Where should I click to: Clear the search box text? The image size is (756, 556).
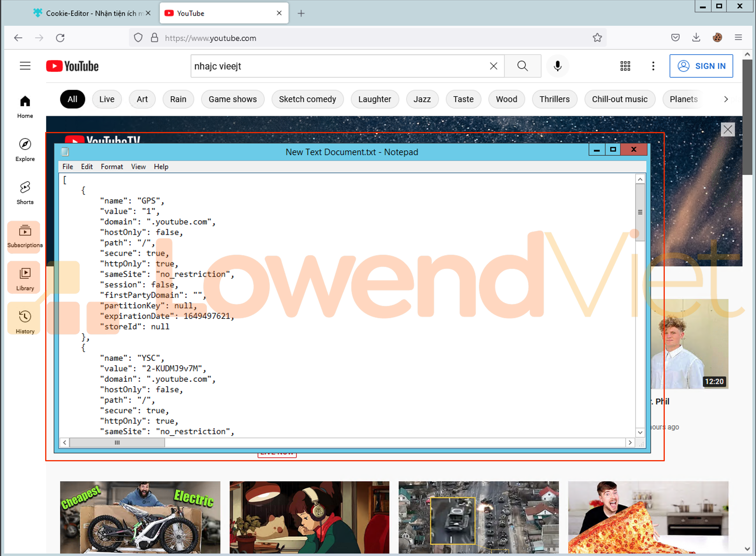click(x=493, y=66)
